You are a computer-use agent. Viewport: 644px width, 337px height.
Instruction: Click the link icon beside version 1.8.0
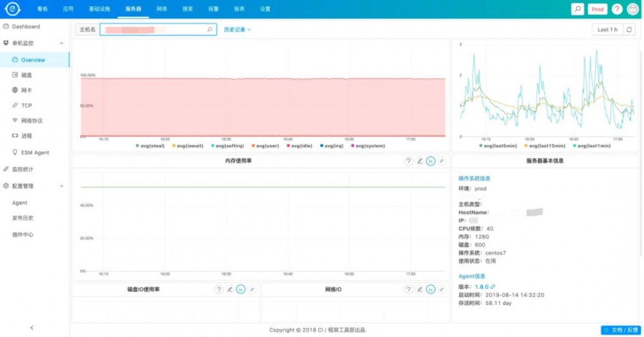[x=493, y=287]
